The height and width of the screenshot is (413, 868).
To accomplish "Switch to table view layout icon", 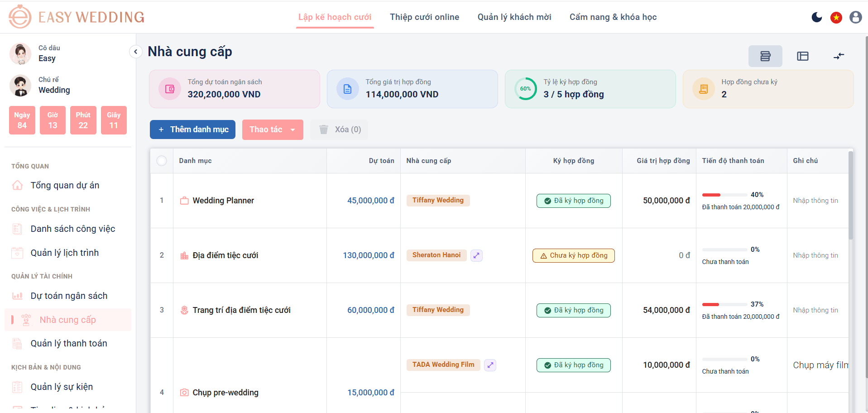I will coord(803,56).
